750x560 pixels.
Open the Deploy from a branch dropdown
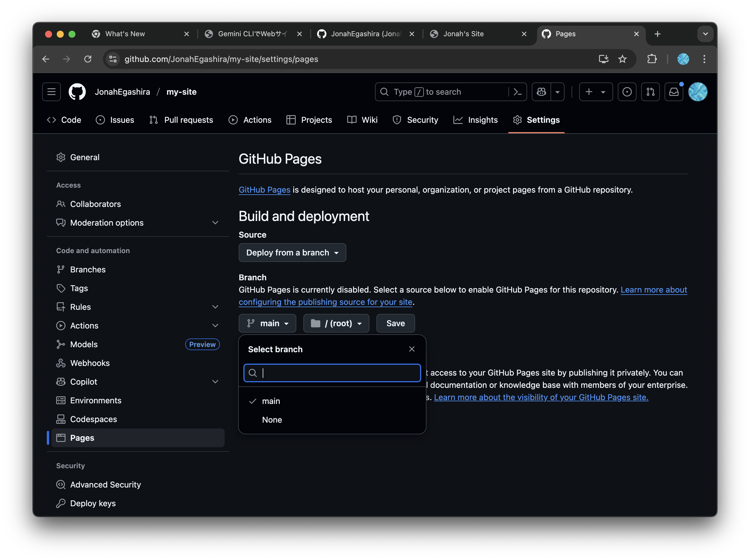[x=292, y=253]
